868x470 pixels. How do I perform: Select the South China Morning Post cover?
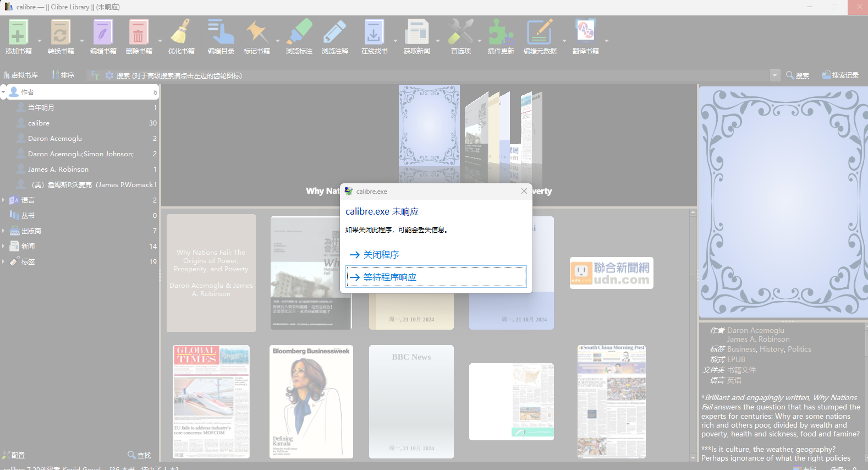click(612, 402)
